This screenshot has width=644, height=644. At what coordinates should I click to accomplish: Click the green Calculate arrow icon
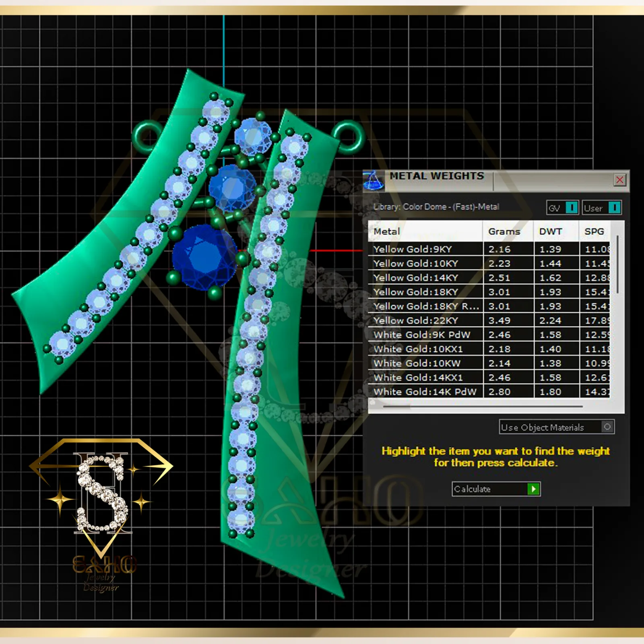click(x=533, y=489)
